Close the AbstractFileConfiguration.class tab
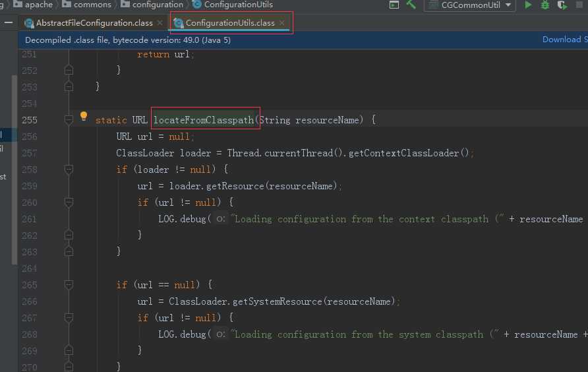Screen dimensions: 588x372 tap(160, 23)
